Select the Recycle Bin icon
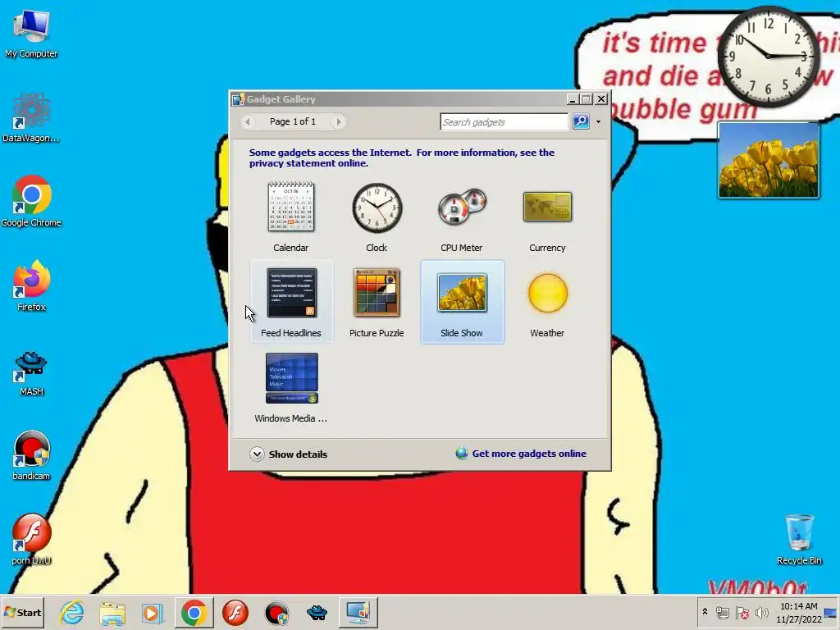This screenshot has width=840, height=630. [x=799, y=540]
